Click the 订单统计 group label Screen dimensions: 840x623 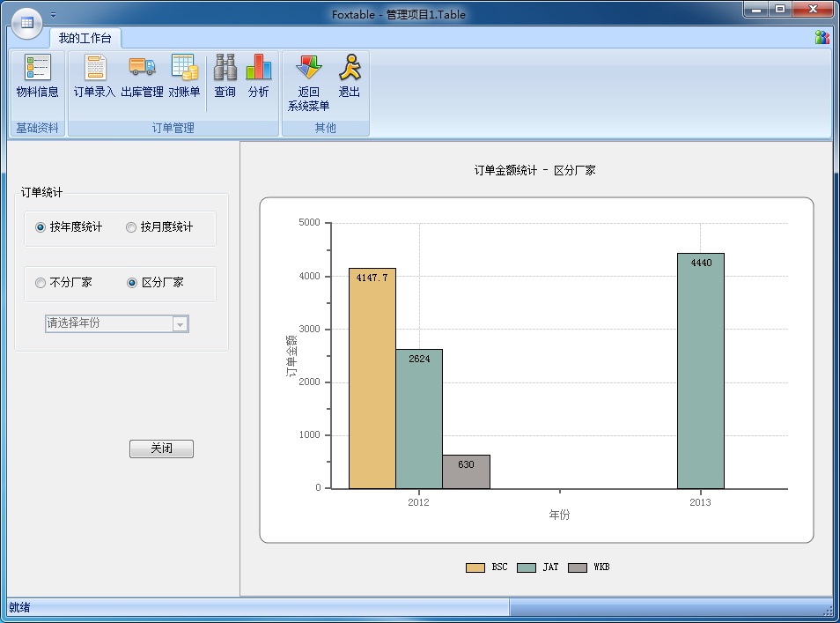click(x=41, y=192)
